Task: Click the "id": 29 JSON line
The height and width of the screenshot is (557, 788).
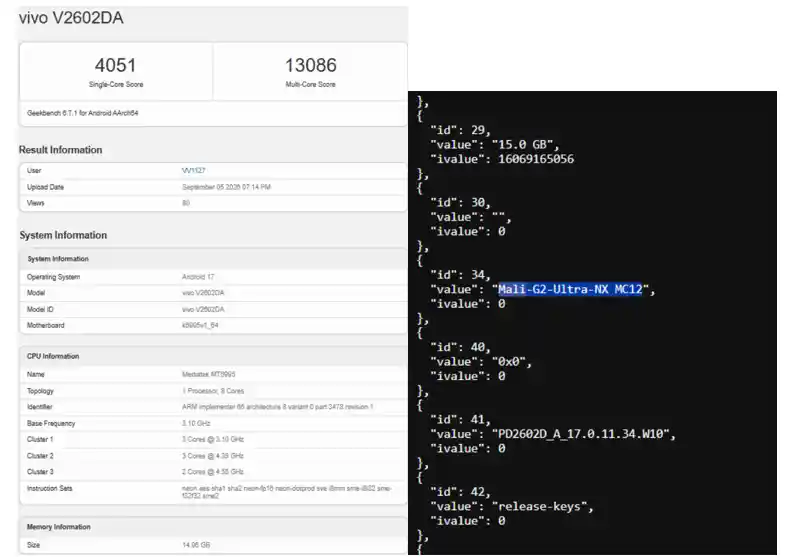Action: (x=460, y=130)
